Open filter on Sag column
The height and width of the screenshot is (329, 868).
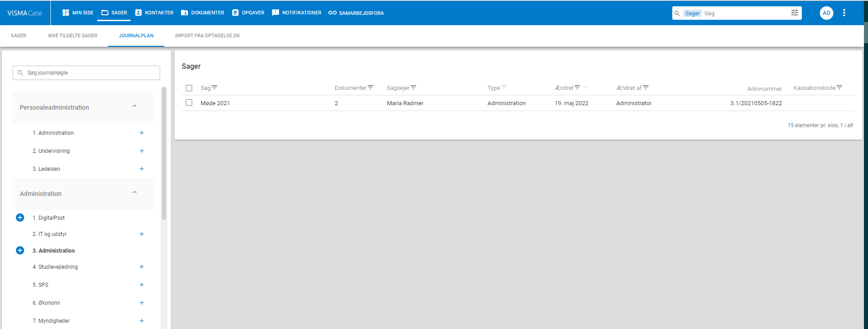[x=215, y=88]
